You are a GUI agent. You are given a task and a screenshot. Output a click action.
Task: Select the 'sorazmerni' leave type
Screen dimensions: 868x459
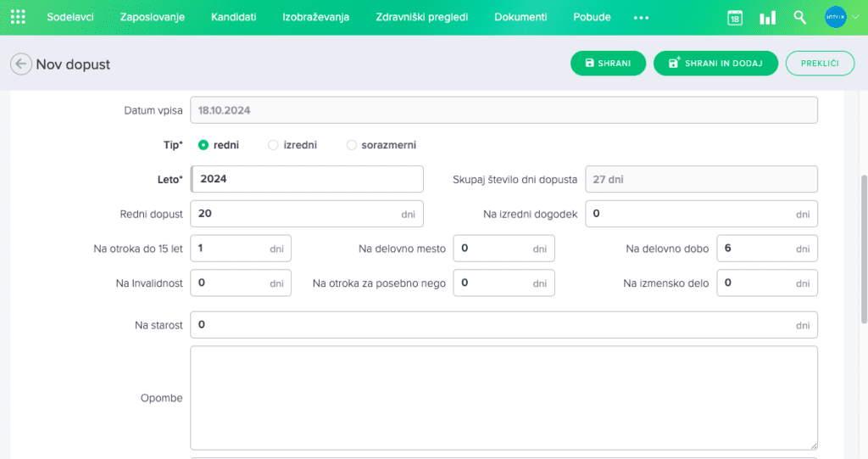coord(352,145)
